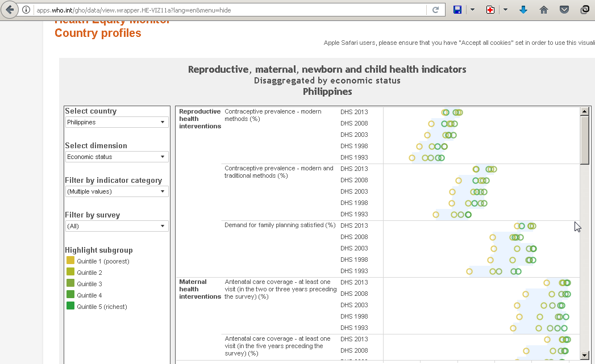Open the Filter by survey (All) dropdown
The width and height of the screenshot is (595, 364).
[x=117, y=226]
